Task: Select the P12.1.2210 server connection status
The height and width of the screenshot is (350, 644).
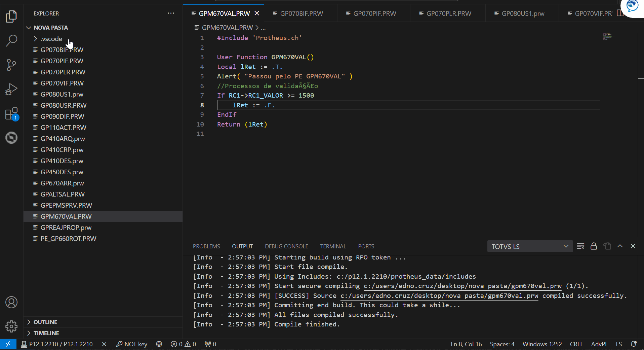Action: (x=57, y=344)
